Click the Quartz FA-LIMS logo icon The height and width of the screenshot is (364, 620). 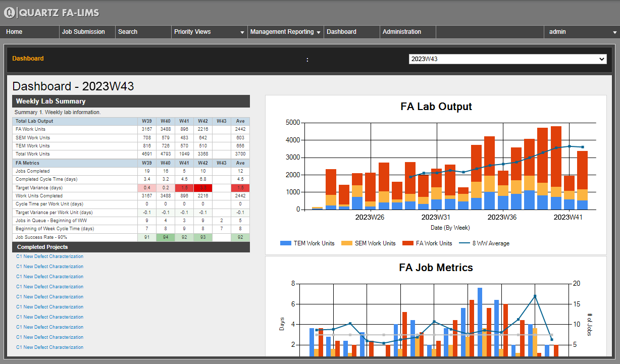9,13
